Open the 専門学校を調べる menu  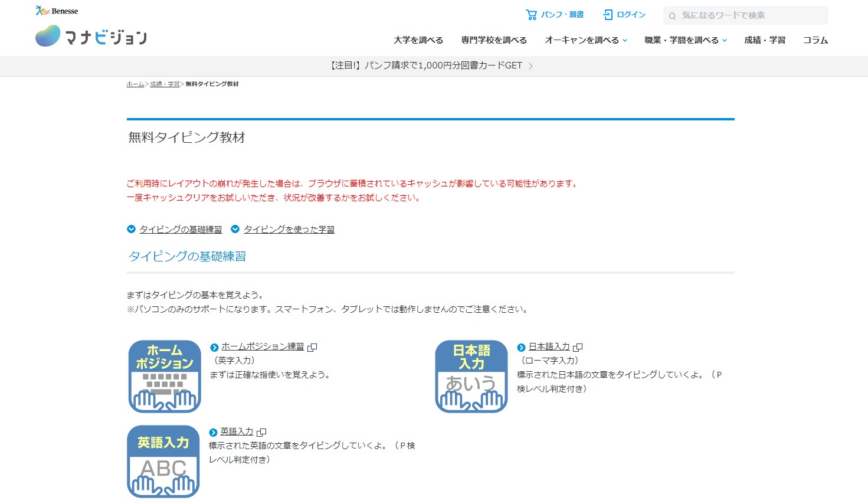pos(494,40)
